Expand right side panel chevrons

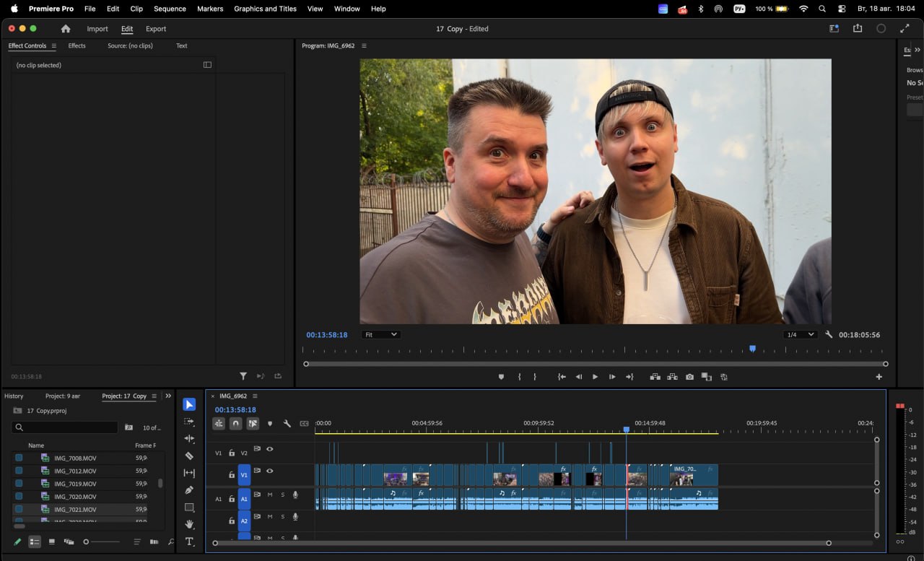pyautogui.click(x=918, y=50)
